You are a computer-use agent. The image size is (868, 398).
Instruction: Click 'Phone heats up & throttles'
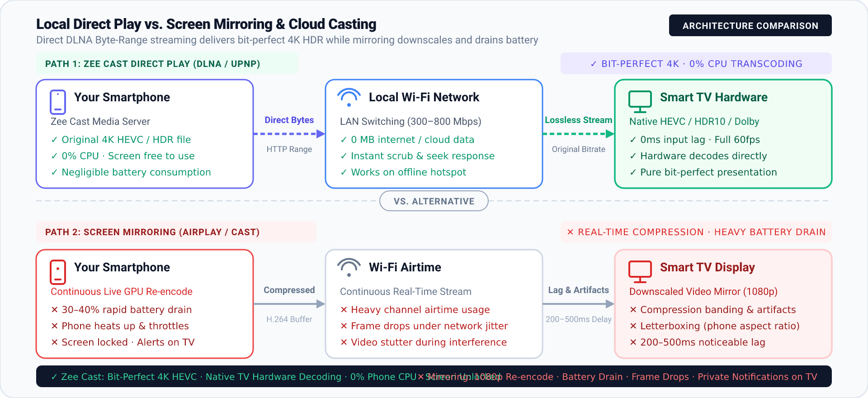[x=120, y=326]
